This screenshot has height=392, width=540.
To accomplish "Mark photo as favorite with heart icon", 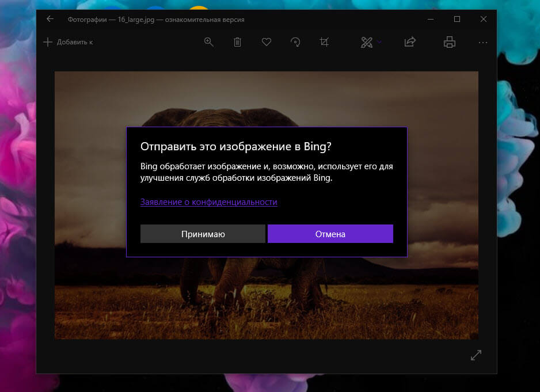I will point(266,42).
